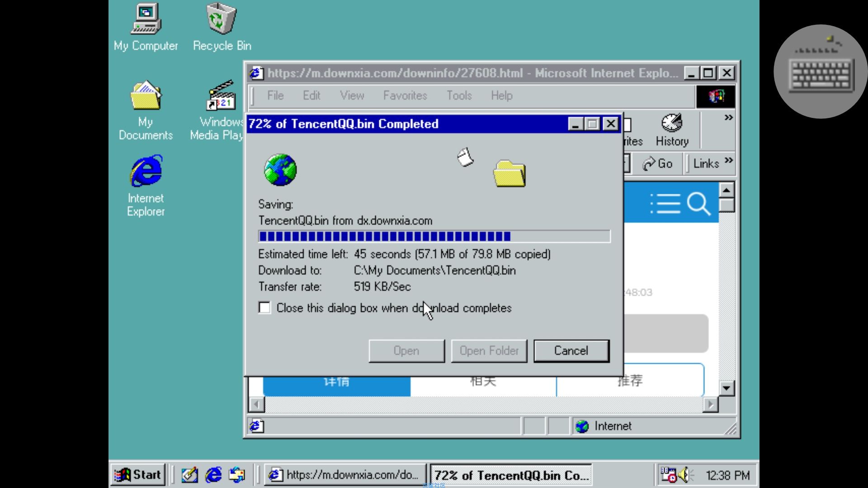Screen dimensions: 868x488
Task: Open the File menu
Action: coord(275,96)
